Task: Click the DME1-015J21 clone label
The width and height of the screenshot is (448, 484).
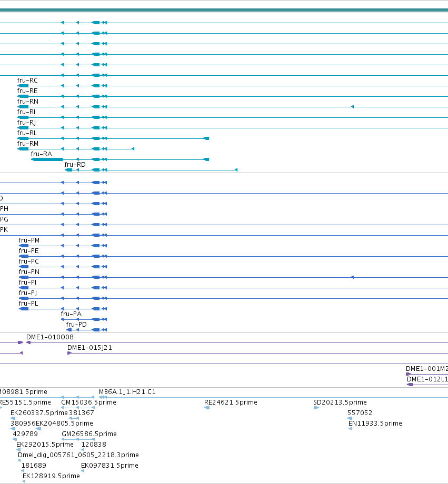Action: pyautogui.click(x=89, y=348)
